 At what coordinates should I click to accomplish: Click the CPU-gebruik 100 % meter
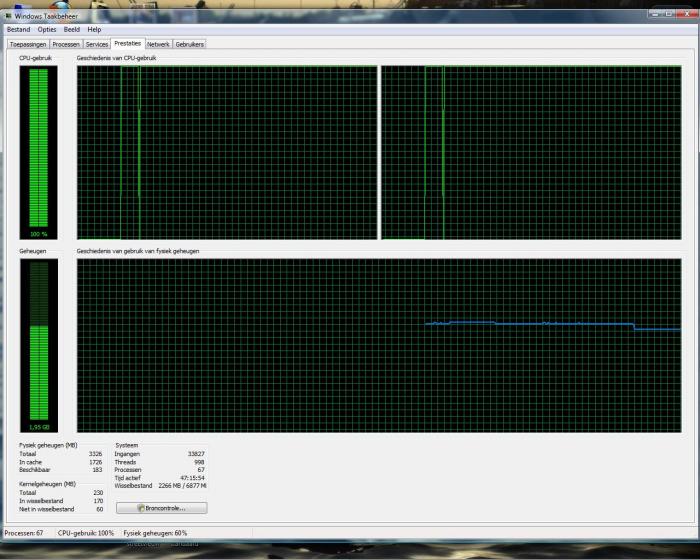pos(38,152)
